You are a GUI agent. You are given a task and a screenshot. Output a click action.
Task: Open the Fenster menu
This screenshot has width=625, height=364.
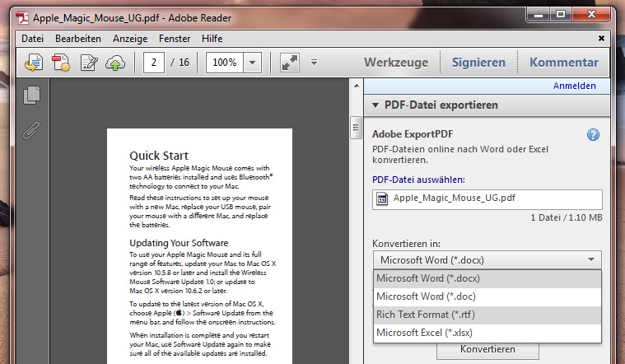point(175,39)
